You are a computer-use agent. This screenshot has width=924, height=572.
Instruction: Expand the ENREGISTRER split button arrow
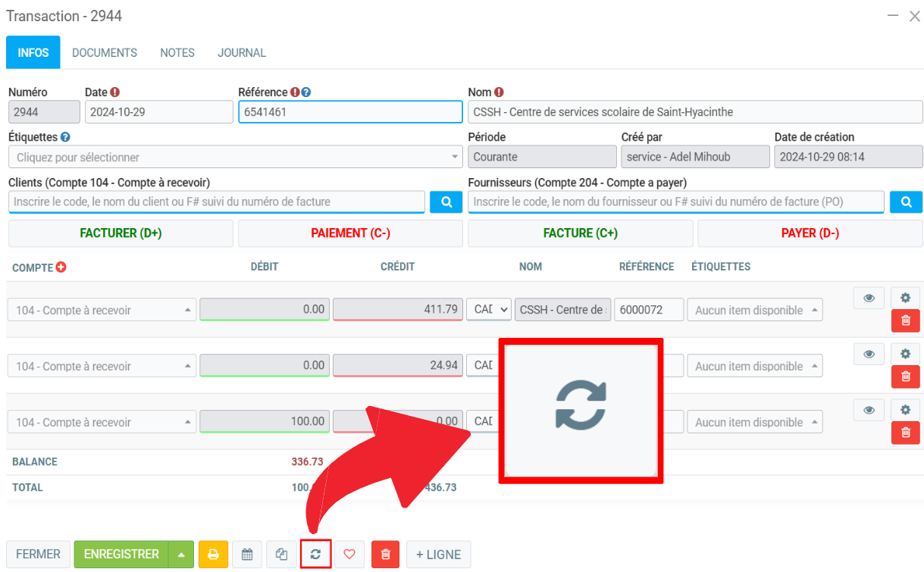pos(181,555)
